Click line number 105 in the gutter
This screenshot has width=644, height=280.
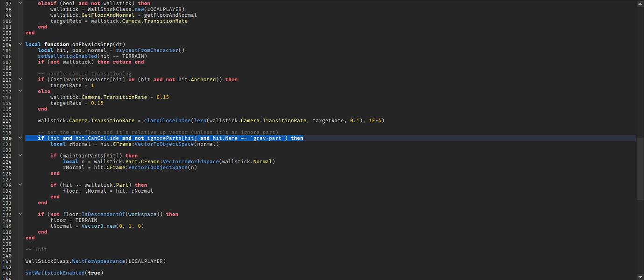pos(7,50)
